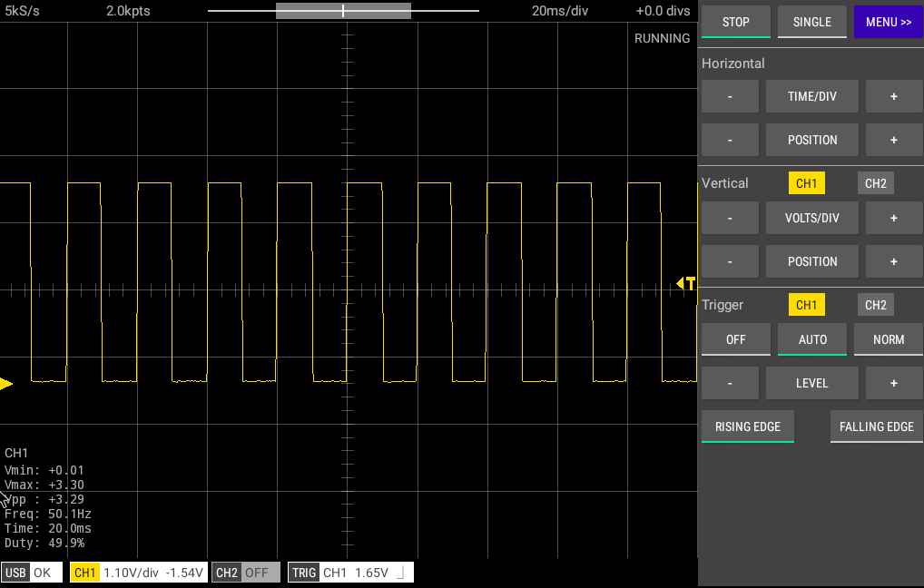Click the Vmin: +0.01 measurement

pyautogui.click(x=44, y=470)
